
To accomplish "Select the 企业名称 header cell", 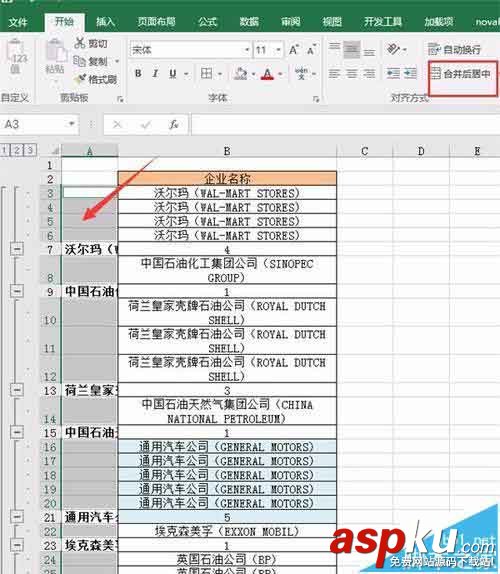I will click(x=227, y=178).
